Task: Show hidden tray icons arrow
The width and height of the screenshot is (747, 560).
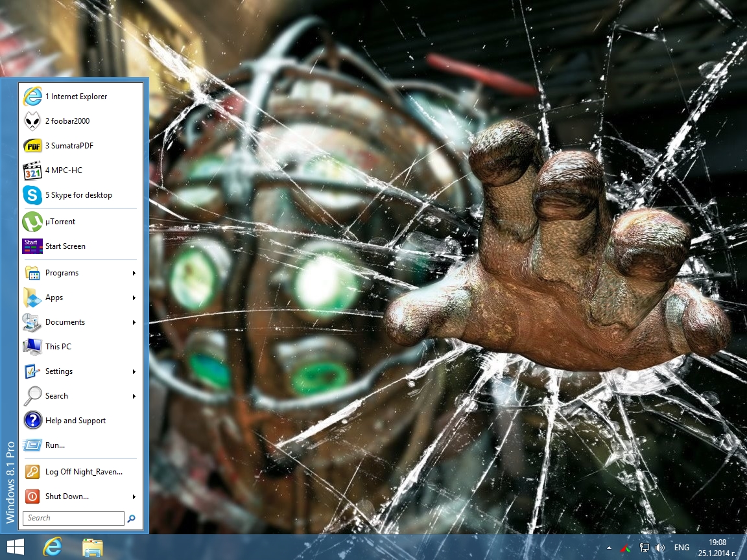Action: [x=610, y=548]
